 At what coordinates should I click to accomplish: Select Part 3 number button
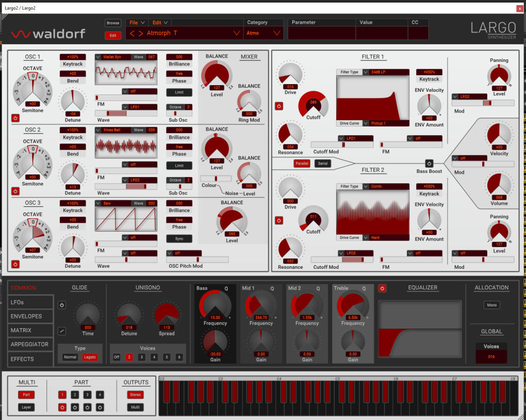(x=88, y=395)
